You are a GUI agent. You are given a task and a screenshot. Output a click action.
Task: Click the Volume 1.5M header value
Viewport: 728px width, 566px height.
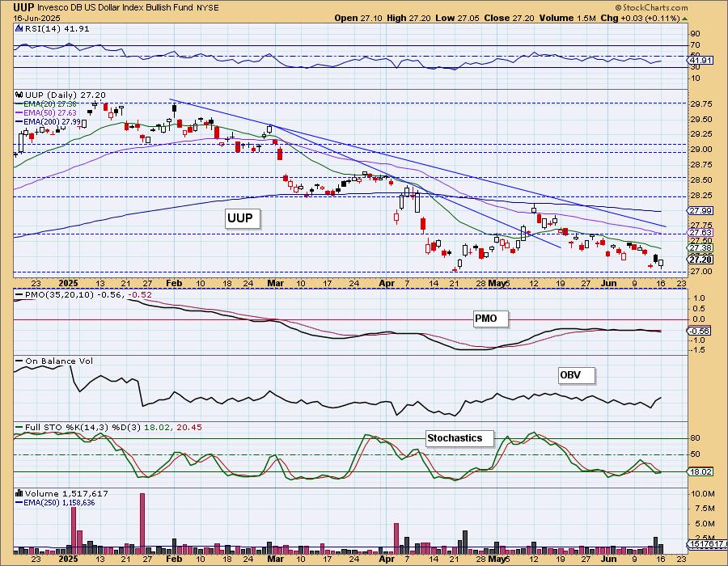click(x=567, y=18)
